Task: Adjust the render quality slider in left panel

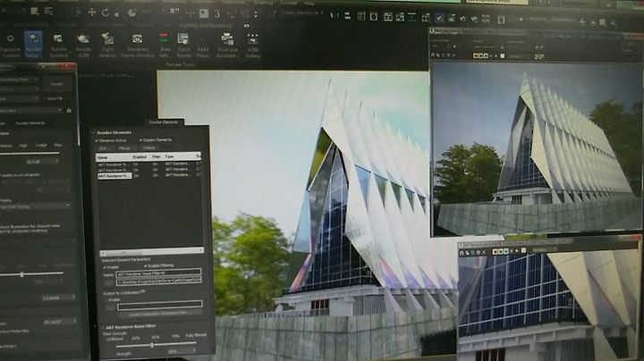Action: [30, 153]
